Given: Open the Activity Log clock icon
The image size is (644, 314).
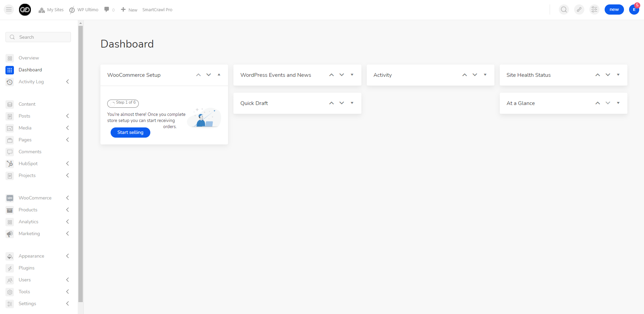Looking at the screenshot, I should click(10, 82).
